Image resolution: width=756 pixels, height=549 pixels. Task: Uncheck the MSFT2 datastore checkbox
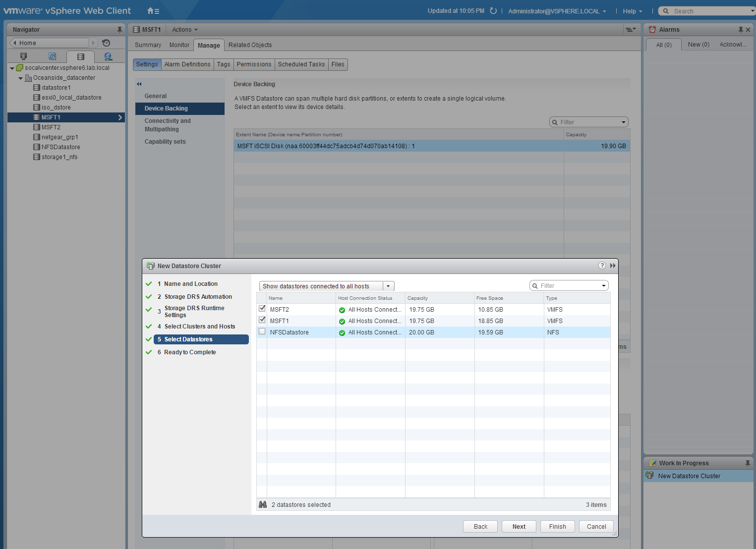(262, 309)
